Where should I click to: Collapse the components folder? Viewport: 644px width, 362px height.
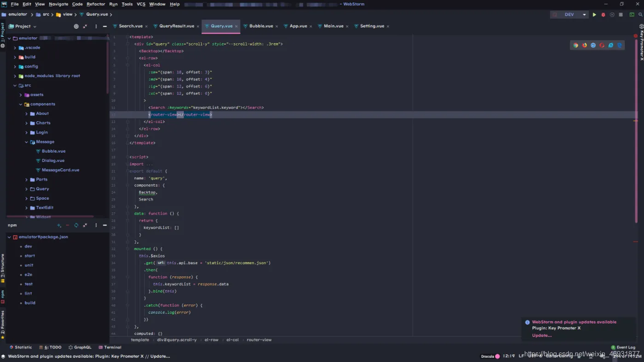tap(21, 104)
